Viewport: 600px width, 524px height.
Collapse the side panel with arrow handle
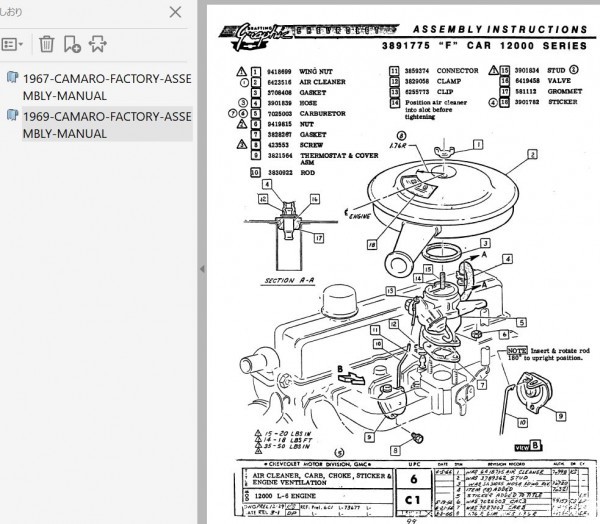[x=202, y=269]
